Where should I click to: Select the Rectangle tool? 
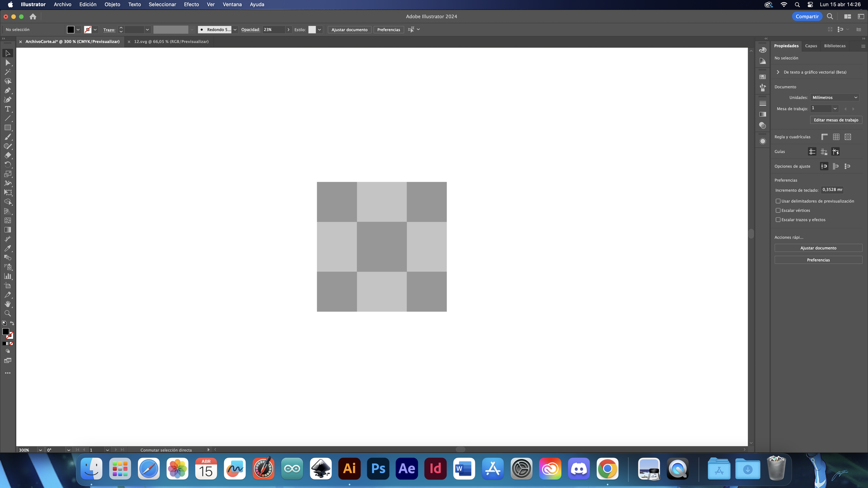pos(8,128)
